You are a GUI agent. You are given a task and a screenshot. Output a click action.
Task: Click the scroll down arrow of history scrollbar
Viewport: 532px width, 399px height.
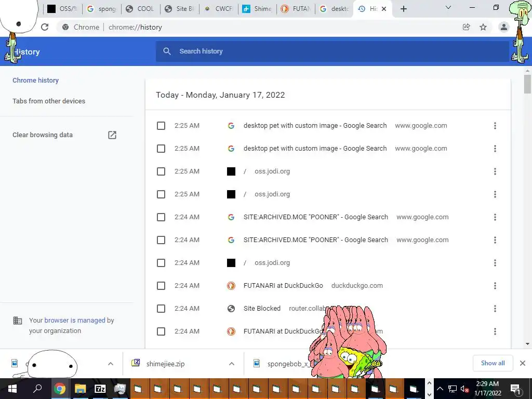(x=527, y=344)
